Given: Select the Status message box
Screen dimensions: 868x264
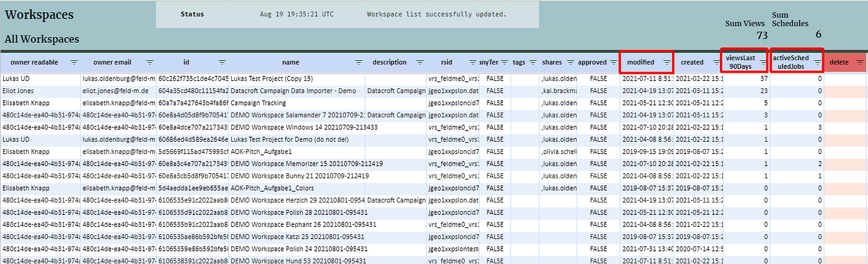Looking at the screenshot, I should (347, 14).
